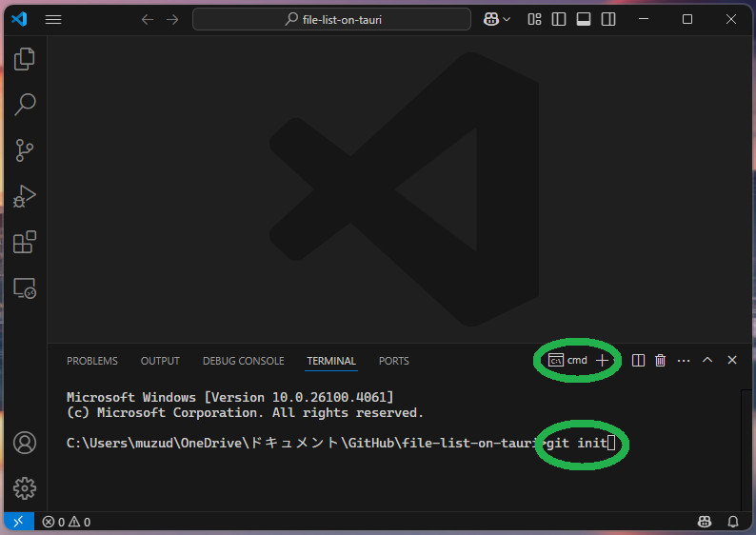Close the terminal panel
The height and width of the screenshot is (535, 756).
[x=732, y=360]
